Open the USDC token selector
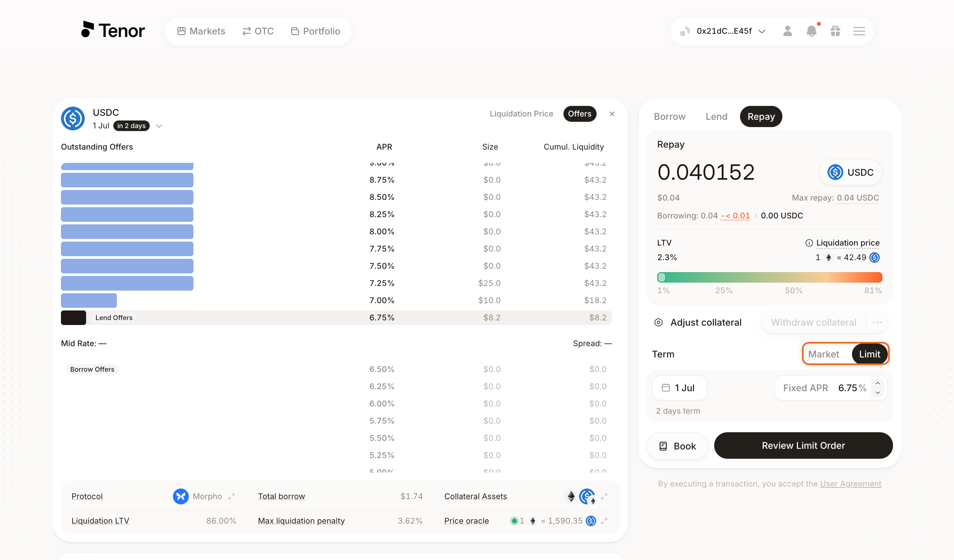The width and height of the screenshot is (954, 560). [850, 172]
